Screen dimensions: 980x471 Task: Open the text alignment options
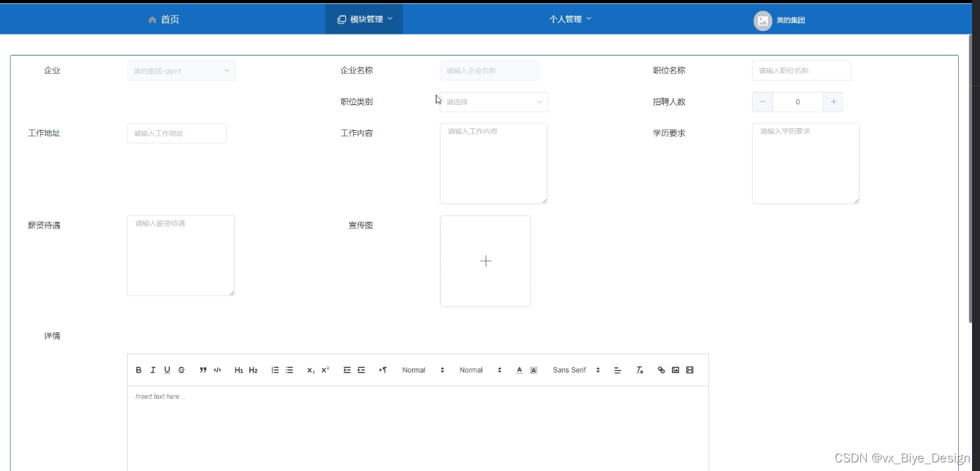618,370
